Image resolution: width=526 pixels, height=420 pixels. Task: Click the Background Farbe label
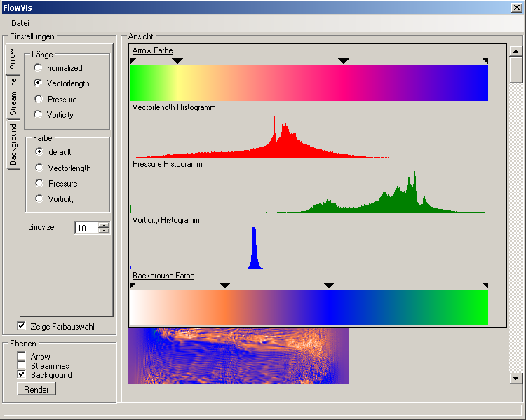tap(163, 276)
